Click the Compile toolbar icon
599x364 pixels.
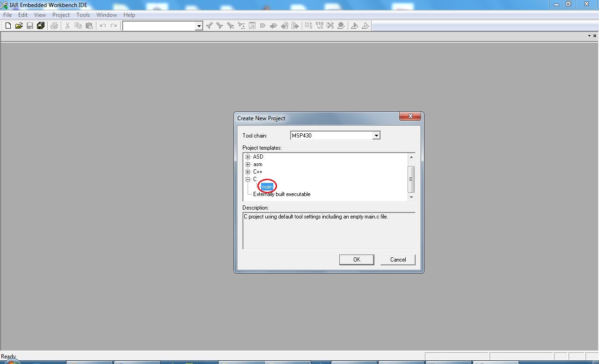coord(308,26)
